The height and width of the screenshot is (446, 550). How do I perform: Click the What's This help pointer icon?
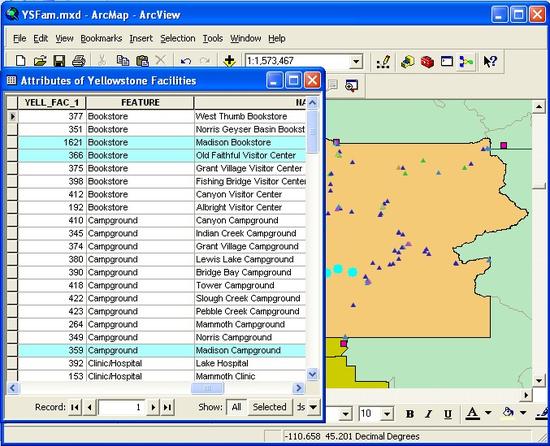click(x=490, y=62)
